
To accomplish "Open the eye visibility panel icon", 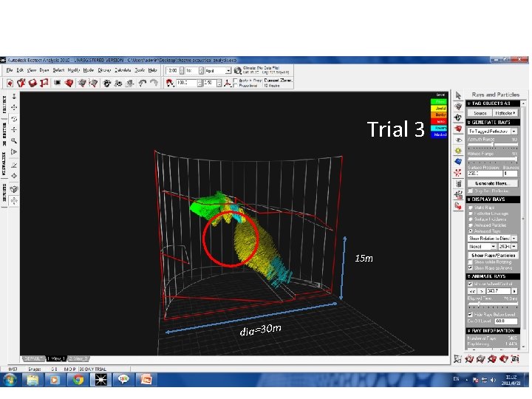I will 458,140.
